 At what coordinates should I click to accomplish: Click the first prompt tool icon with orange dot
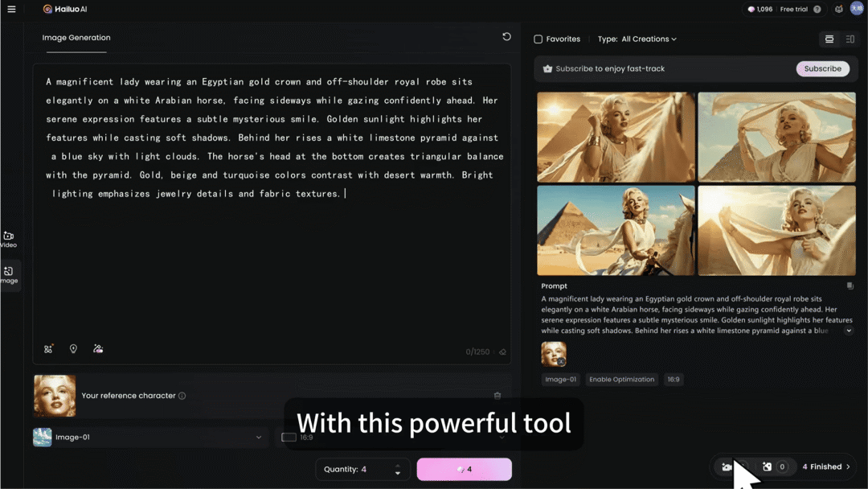click(x=48, y=349)
